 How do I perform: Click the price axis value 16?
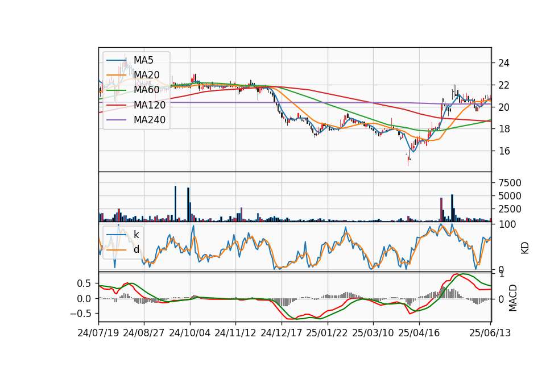coord(504,151)
